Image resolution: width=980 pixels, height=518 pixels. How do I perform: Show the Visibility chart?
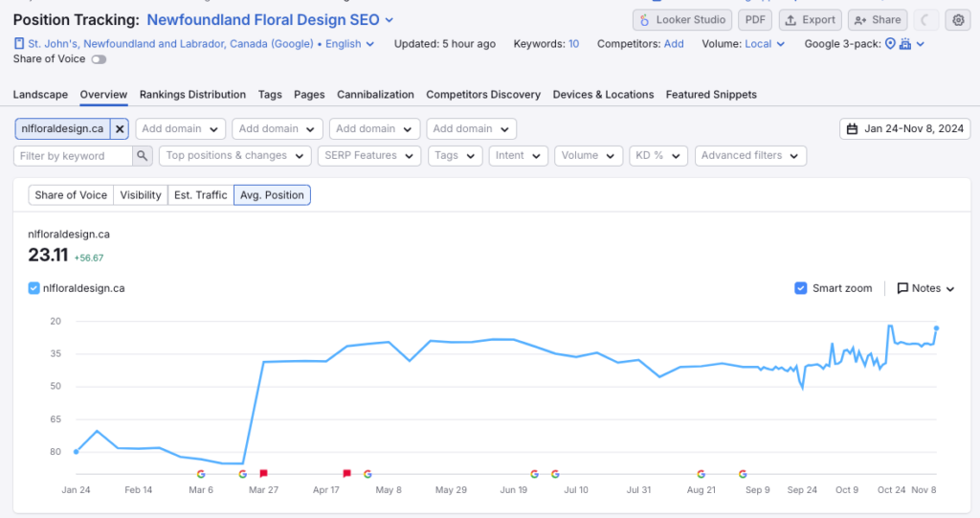click(x=141, y=195)
